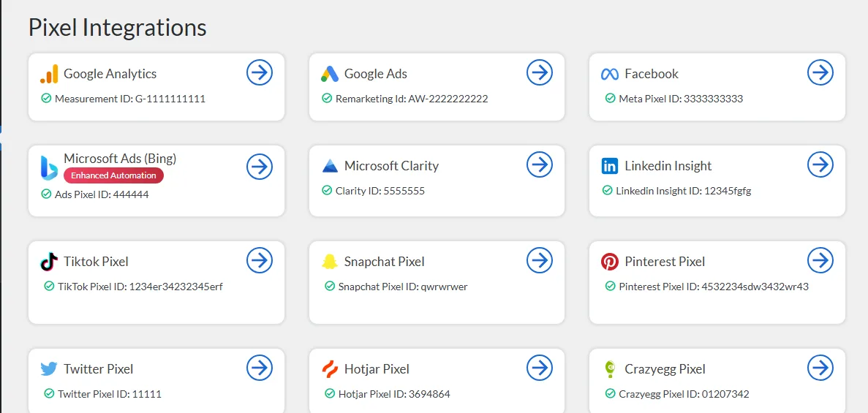This screenshot has width=868, height=413.
Task: Open Google Analytics arrow button
Action: [260, 72]
